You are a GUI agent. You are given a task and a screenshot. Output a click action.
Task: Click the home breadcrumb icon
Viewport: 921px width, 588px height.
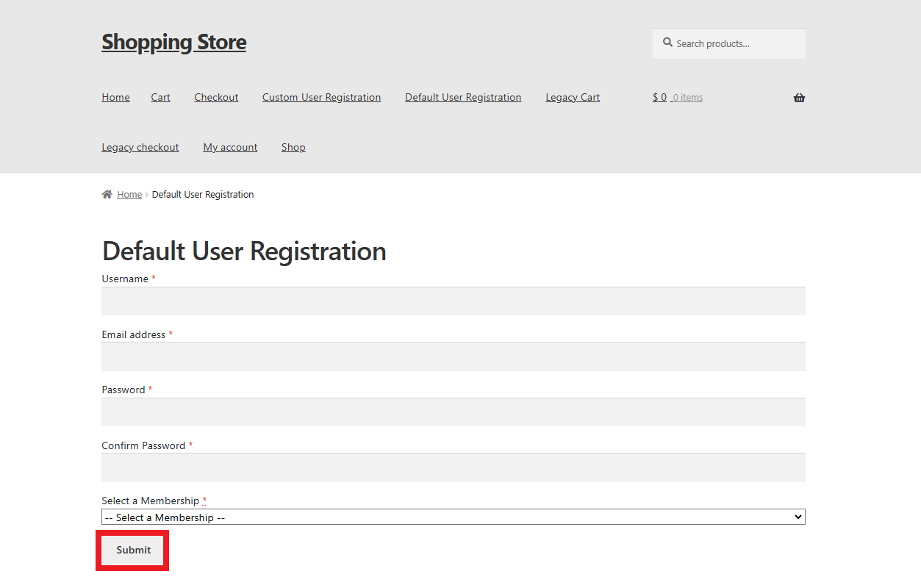(107, 193)
